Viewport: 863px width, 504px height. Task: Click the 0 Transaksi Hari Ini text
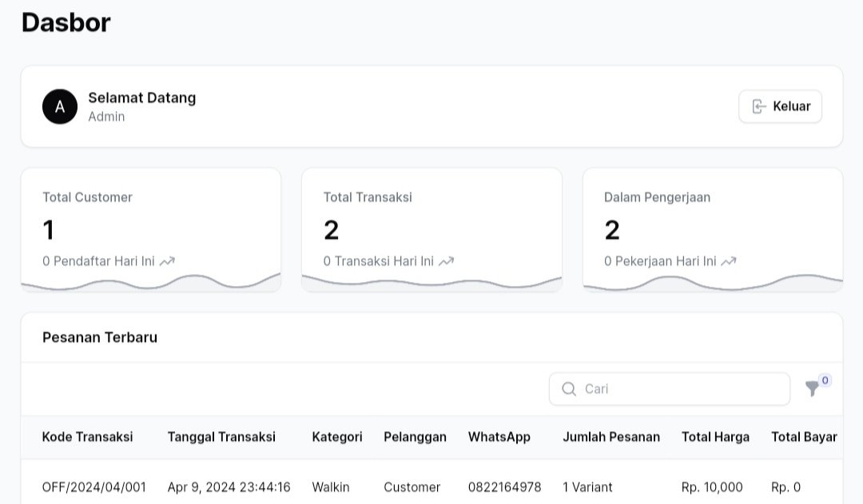pyautogui.click(x=379, y=261)
